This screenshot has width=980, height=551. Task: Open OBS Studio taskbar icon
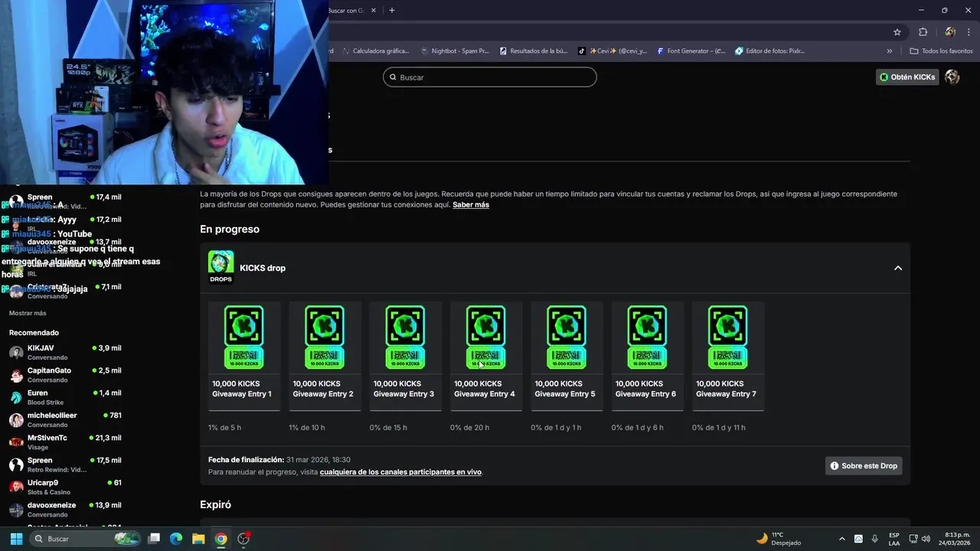(243, 539)
